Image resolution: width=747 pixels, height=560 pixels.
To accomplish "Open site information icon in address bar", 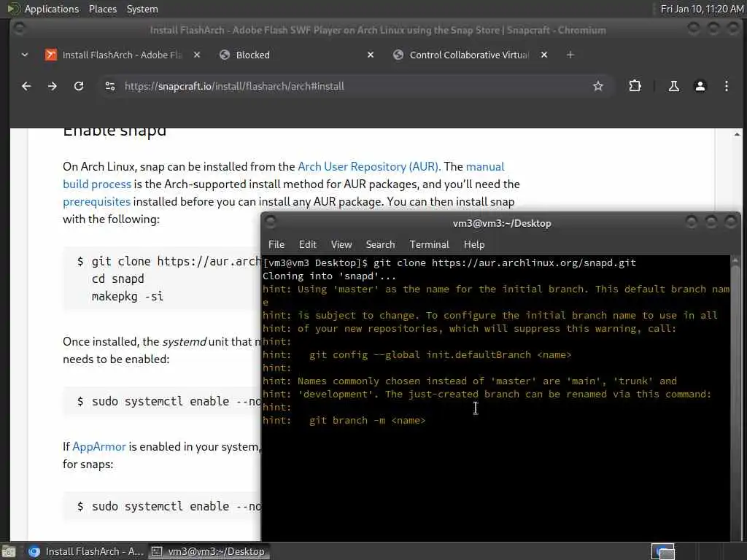I will click(x=110, y=86).
